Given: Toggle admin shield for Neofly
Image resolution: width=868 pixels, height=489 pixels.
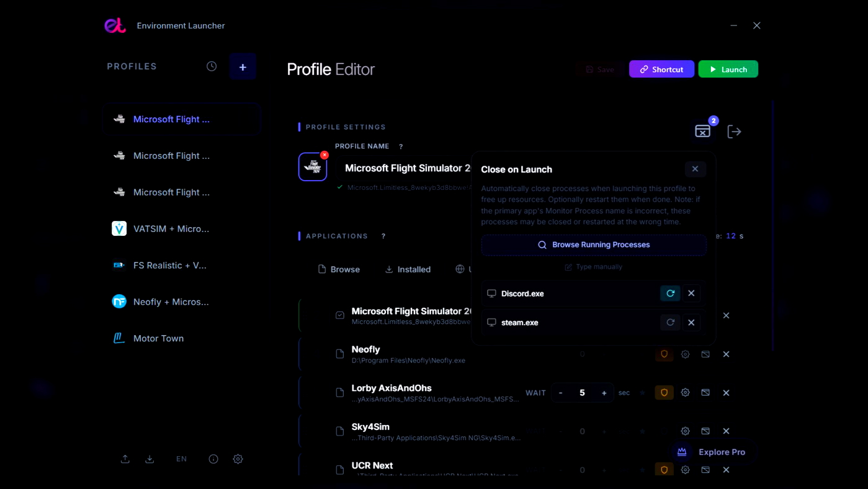Looking at the screenshot, I should pyautogui.click(x=664, y=354).
